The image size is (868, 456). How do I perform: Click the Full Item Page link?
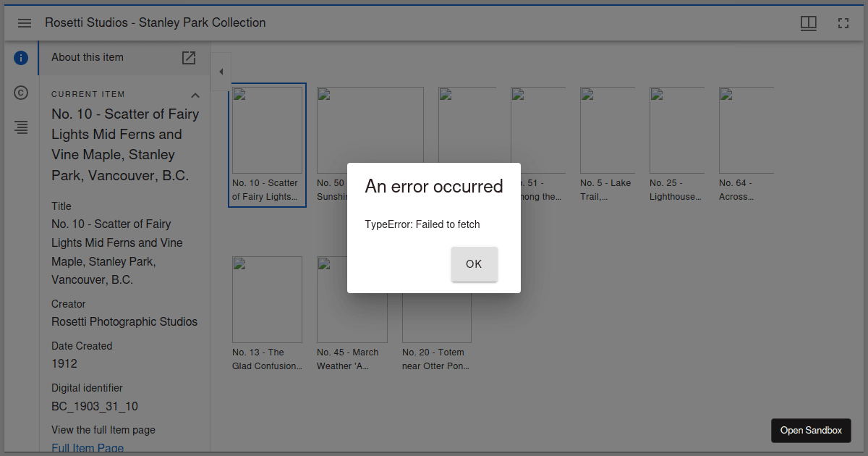point(88,448)
